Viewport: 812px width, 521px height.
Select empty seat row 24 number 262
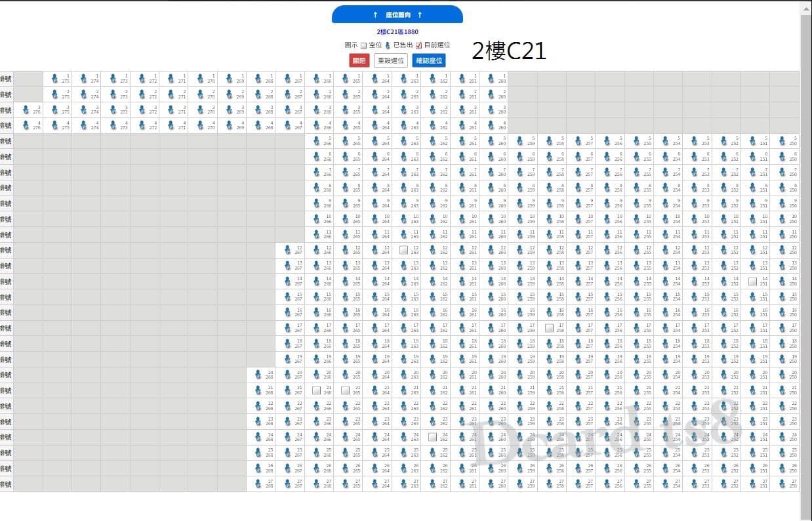click(433, 437)
